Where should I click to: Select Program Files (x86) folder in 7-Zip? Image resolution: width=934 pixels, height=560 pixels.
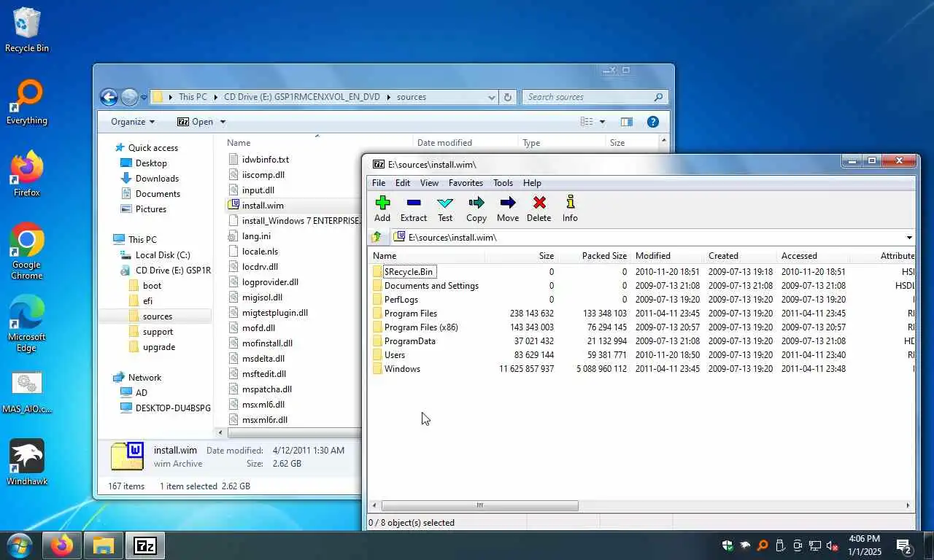point(421,327)
